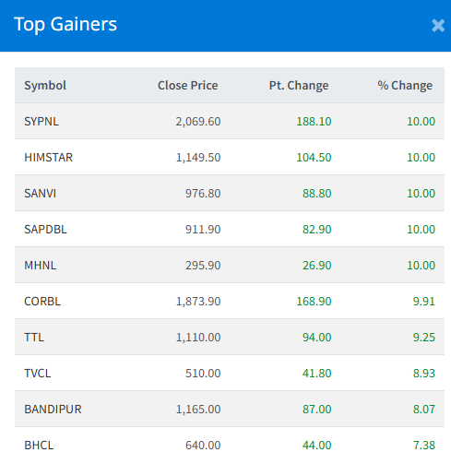Open the SAPDBL stock symbol

pyautogui.click(x=45, y=229)
